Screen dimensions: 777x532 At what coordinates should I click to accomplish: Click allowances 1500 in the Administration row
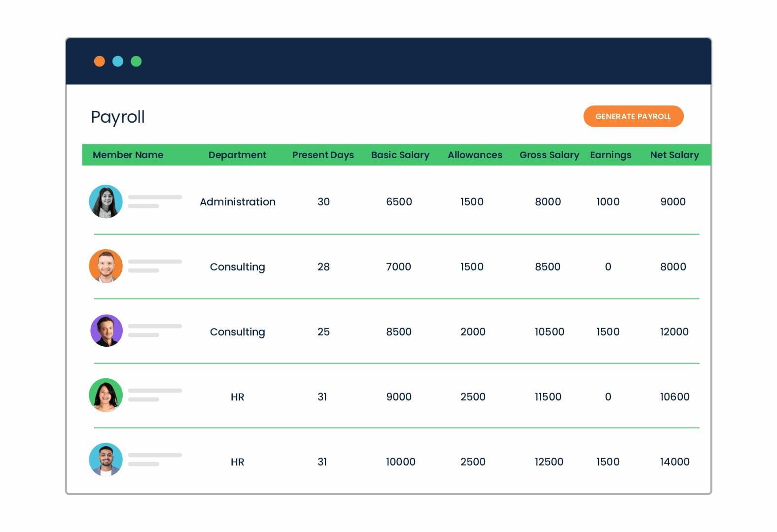click(472, 201)
